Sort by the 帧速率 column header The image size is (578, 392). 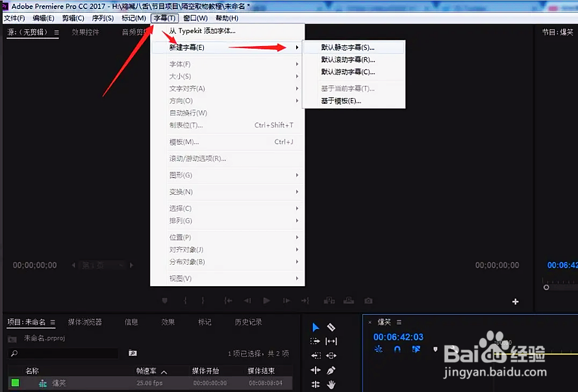(147, 371)
